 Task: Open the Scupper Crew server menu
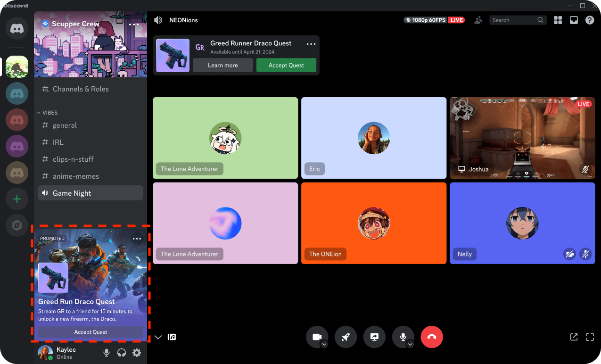point(134,25)
